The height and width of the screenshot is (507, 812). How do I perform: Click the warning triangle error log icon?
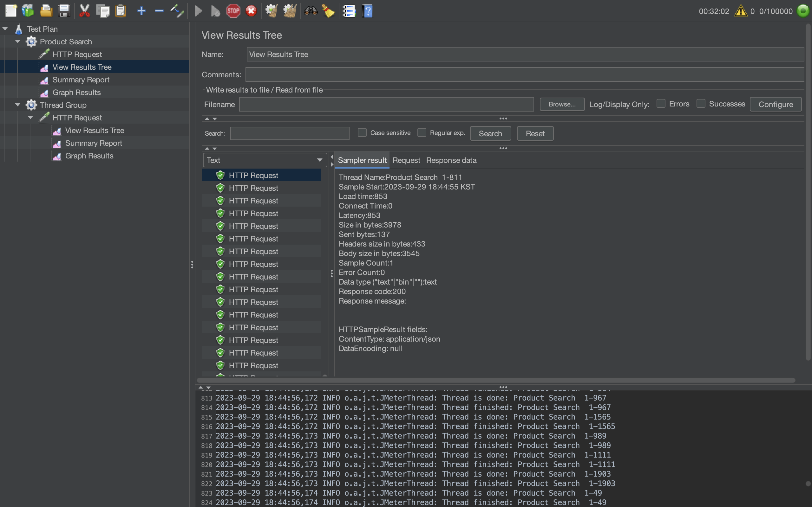741,11
